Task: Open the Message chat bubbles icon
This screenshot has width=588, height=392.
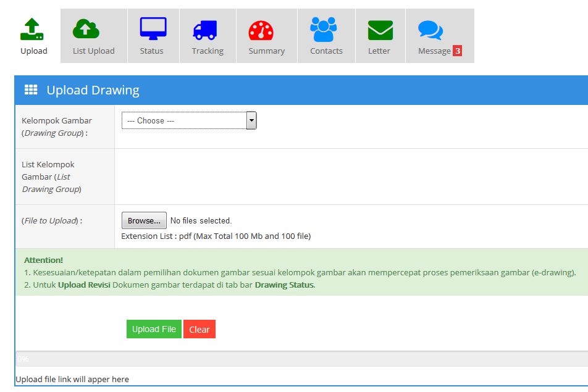Action: 430,30
